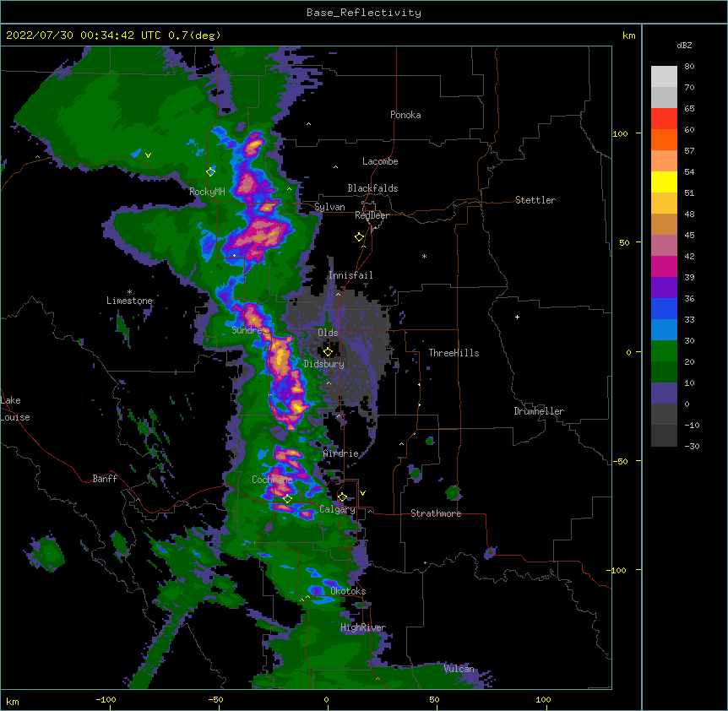
Task: Click the white plus marker north of Drumheller
Action: pyautogui.click(x=517, y=317)
